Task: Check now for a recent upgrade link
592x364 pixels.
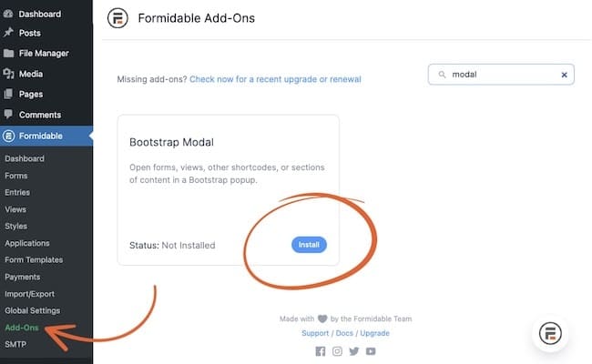Action: click(x=275, y=79)
